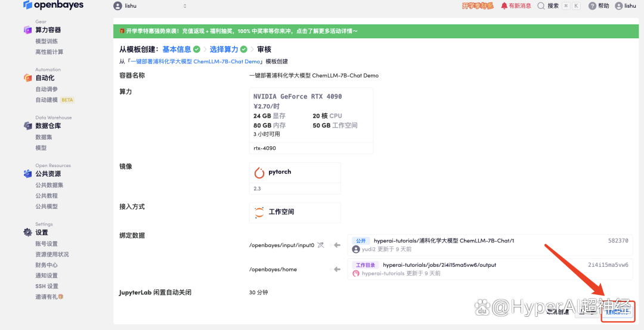Open notifications via the red bell icon
Viewport: 644px width, 330px height.
[x=504, y=6]
